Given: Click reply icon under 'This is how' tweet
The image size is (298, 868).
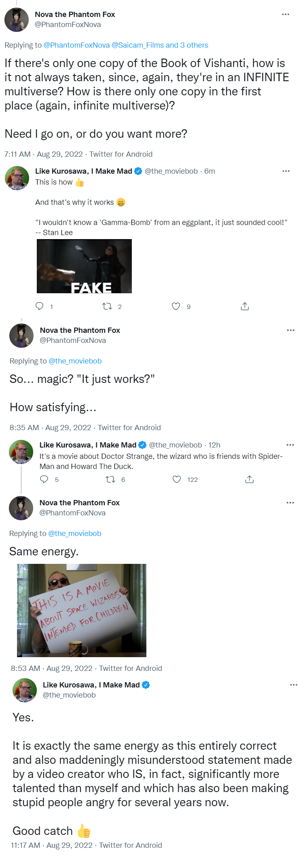Looking at the screenshot, I should [40, 306].
